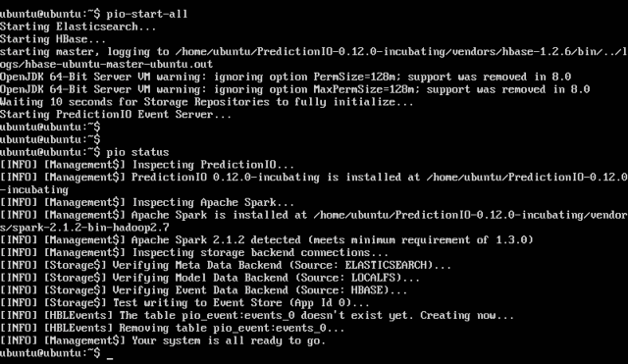Click 'Inspecting storage backend connections...' line
The height and width of the screenshot is (364, 628).
coord(194,253)
